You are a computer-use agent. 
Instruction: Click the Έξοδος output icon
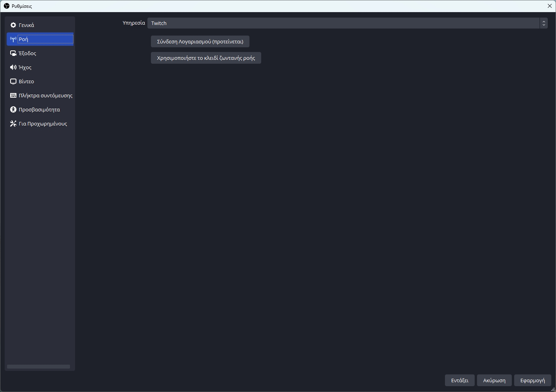(x=13, y=54)
